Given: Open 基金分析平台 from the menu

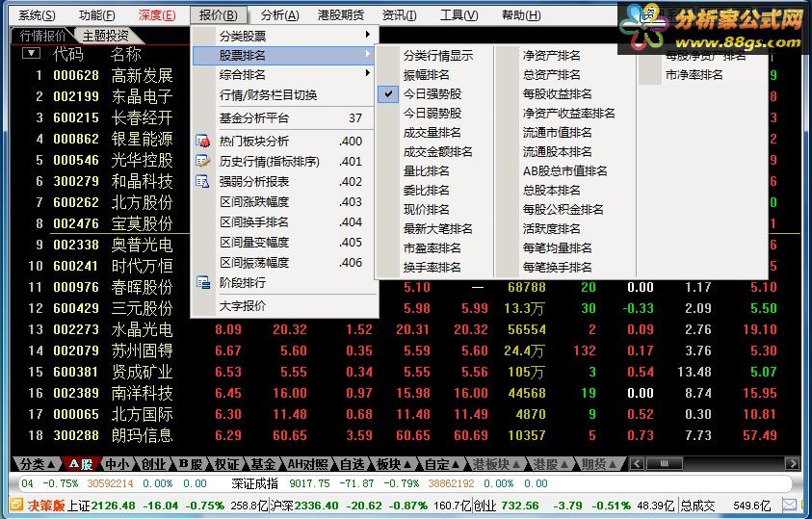Looking at the screenshot, I should pos(284,118).
